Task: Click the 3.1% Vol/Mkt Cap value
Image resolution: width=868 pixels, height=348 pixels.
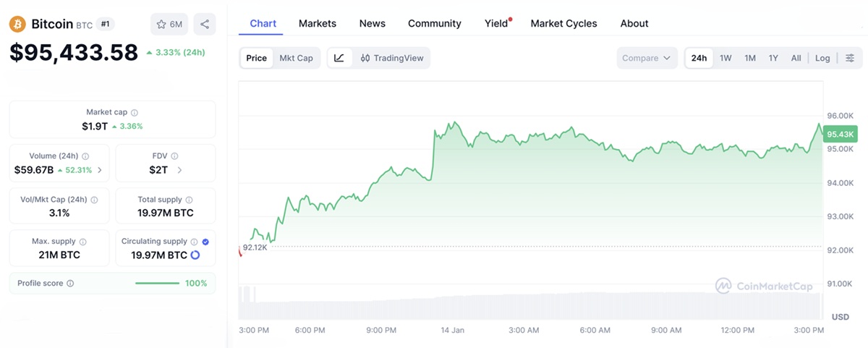Action: [59, 213]
